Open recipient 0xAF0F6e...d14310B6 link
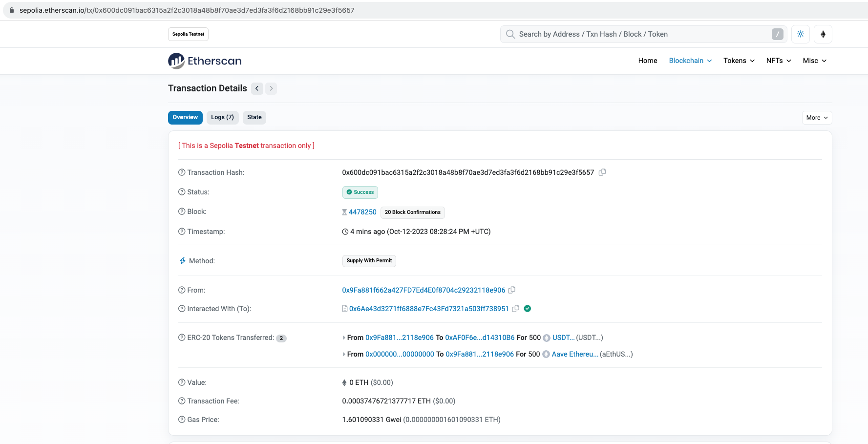868x444 pixels. tap(480, 338)
